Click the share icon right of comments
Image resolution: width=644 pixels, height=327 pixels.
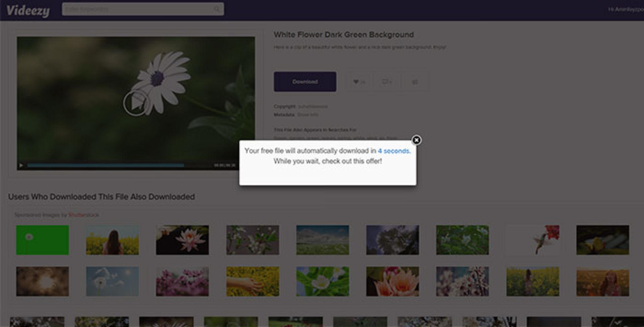point(415,82)
